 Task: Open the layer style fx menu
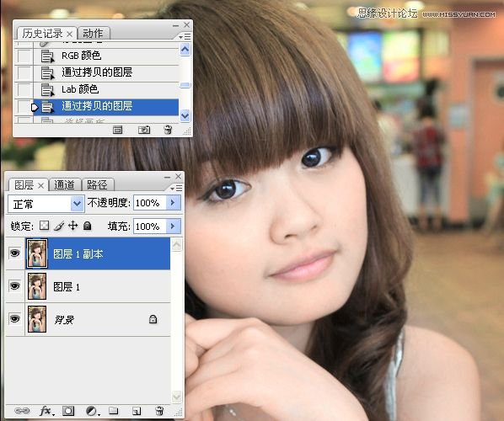[46, 411]
